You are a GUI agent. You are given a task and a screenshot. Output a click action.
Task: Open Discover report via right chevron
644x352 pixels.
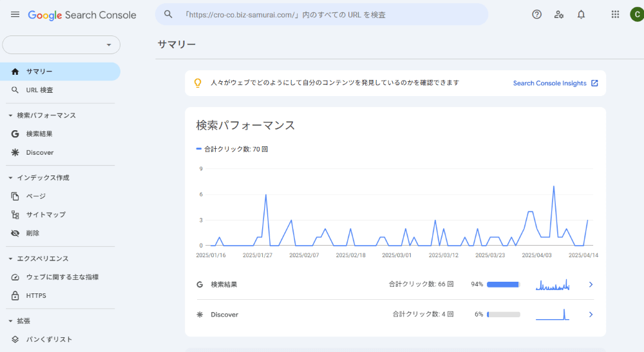click(591, 315)
